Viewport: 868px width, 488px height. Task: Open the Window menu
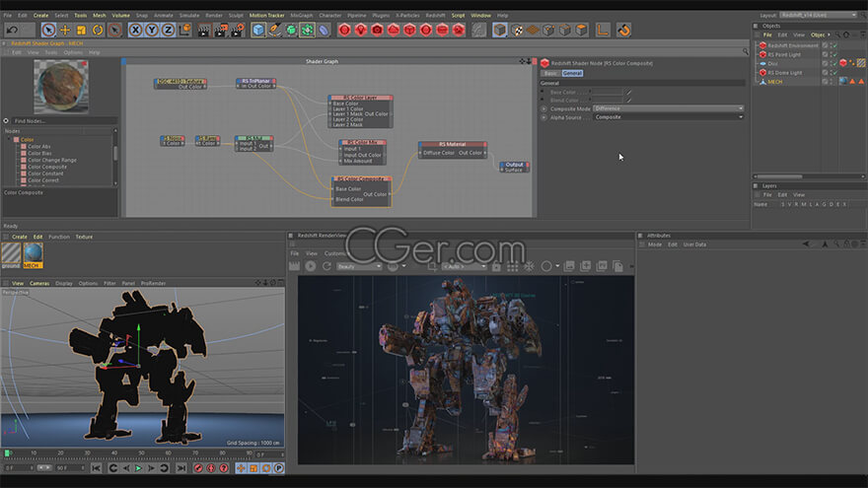(480, 16)
